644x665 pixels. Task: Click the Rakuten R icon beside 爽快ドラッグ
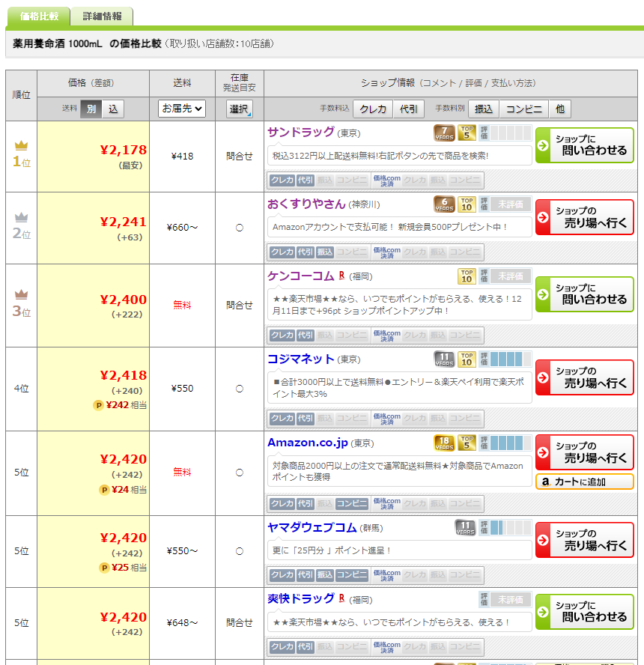click(341, 598)
